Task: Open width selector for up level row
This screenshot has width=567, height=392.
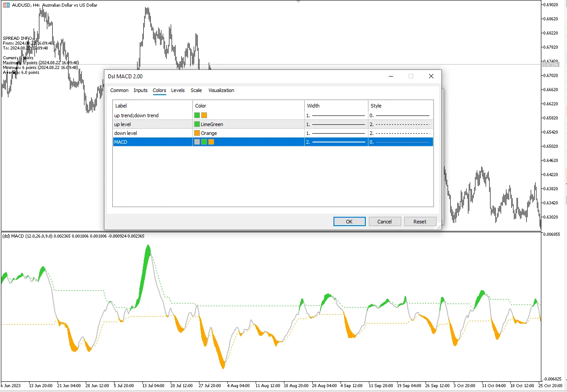Action: pyautogui.click(x=336, y=124)
